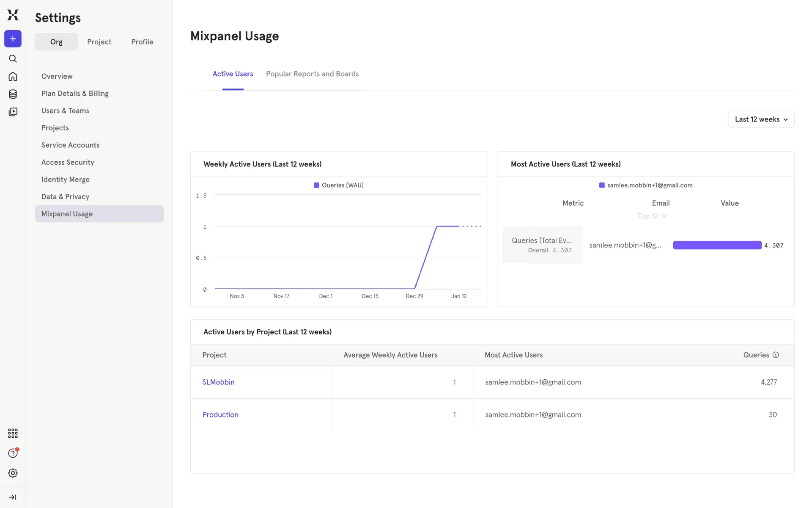This screenshot has width=812, height=508.
Task: Expand the collapsed sidebar arrow
Action: coord(13,497)
